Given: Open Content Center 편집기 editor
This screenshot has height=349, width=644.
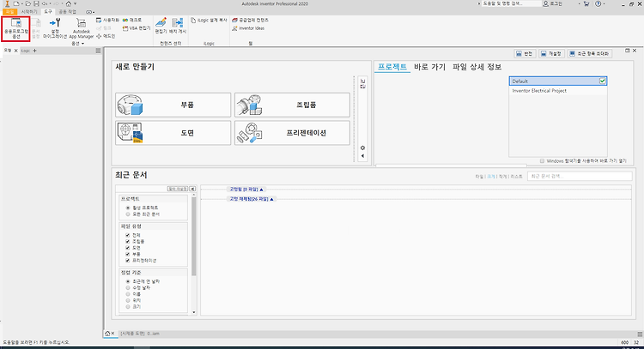Looking at the screenshot, I should (161, 26).
